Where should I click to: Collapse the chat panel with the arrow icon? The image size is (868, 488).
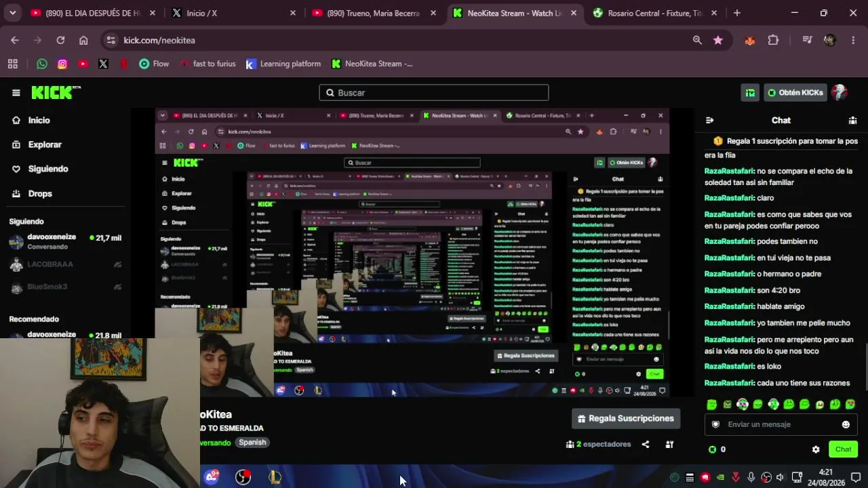pyautogui.click(x=709, y=120)
